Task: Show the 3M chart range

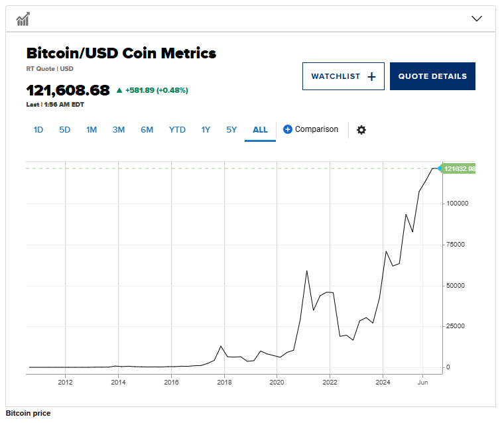Action: pyautogui.click(x=119, y=130)
